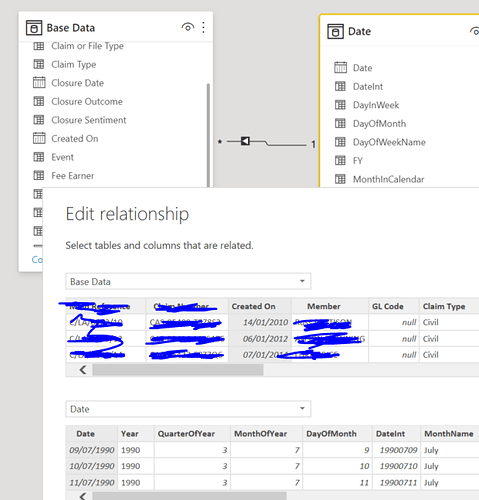
Task: Click the Closure Sentiment column icon
Action: point(39,120)
